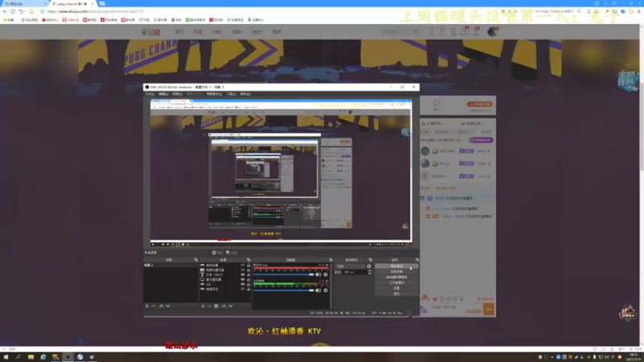The image size is (644, 362).
Task: Open 帮助 menu in OBS
Action: pos(246,94)
